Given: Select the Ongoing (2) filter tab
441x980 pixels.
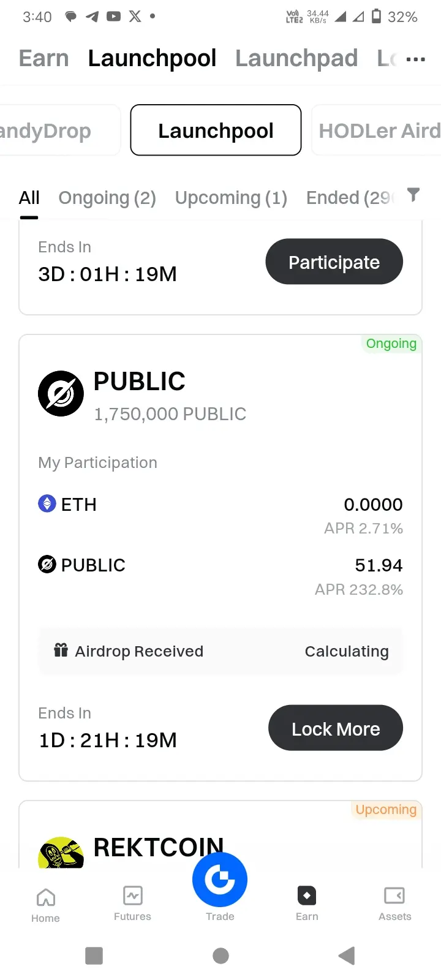Looking at the screenshot, I should point(107,198).
